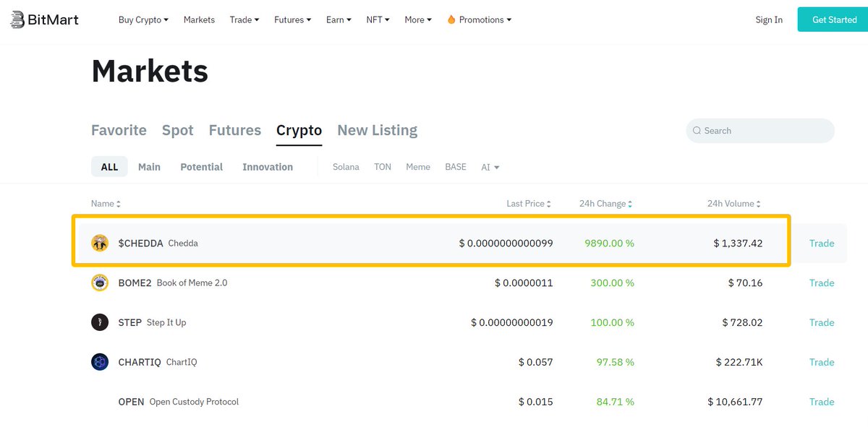
Task: Select the Crypto tab
Action: click(x=299, y=130)
